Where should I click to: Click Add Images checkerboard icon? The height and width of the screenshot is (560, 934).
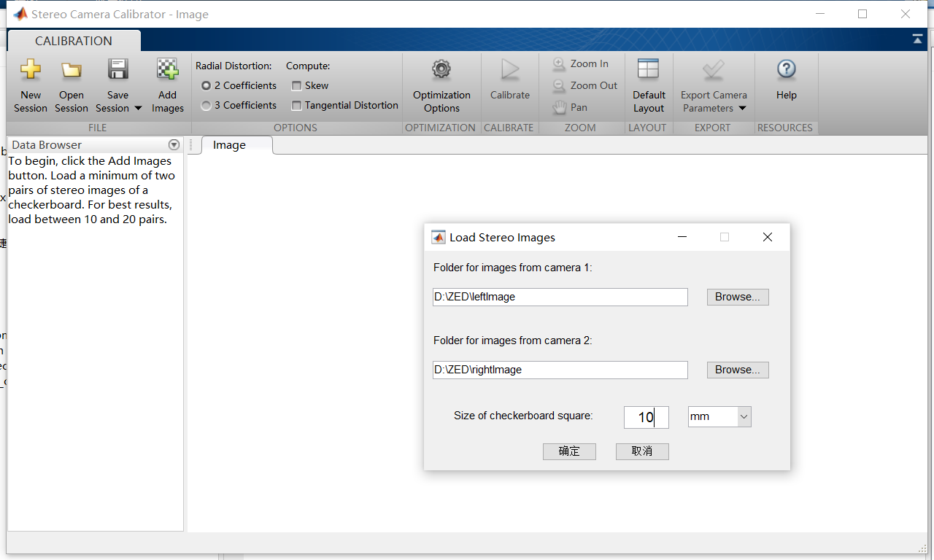168,69
